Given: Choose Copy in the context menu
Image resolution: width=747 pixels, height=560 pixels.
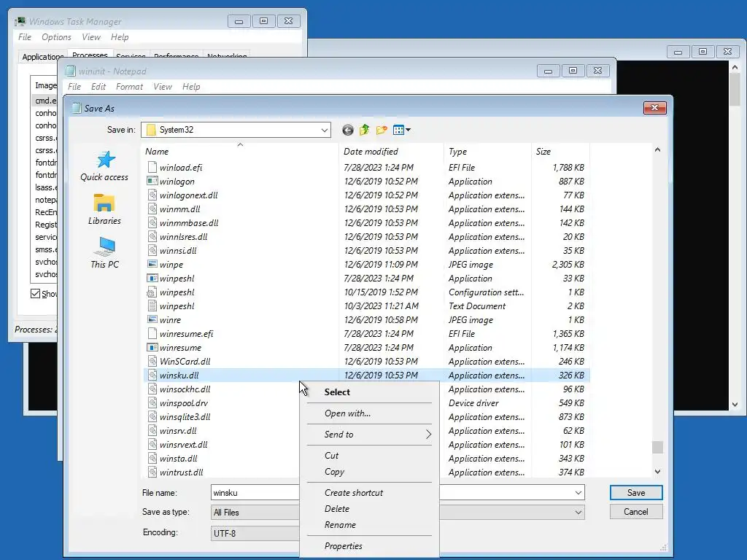Looking at the screenshot, I should (x=369, y=472).
